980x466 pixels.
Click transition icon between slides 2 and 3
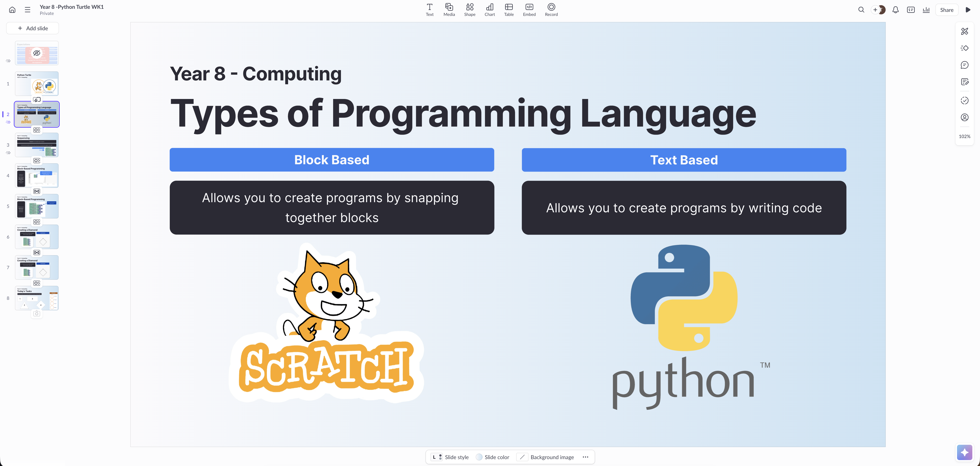tap(37, 130)
